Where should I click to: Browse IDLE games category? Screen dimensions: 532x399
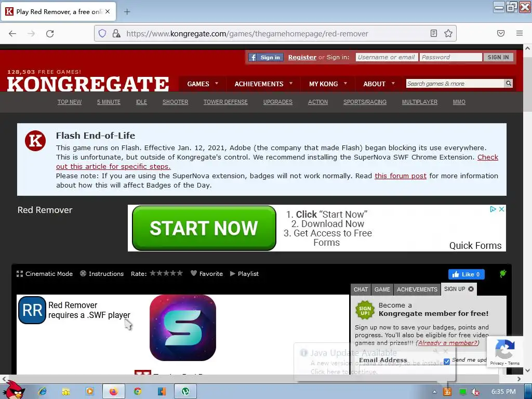point(141,102)
